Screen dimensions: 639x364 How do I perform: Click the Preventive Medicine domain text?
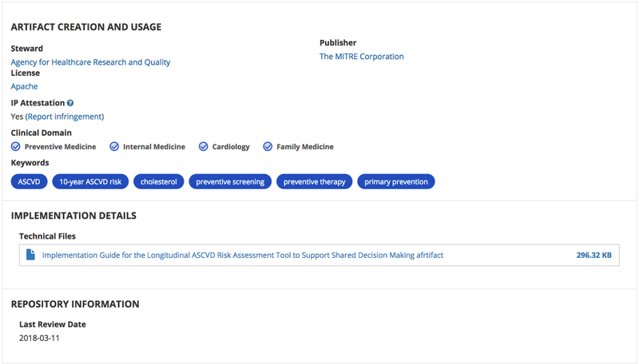[61, 147]
